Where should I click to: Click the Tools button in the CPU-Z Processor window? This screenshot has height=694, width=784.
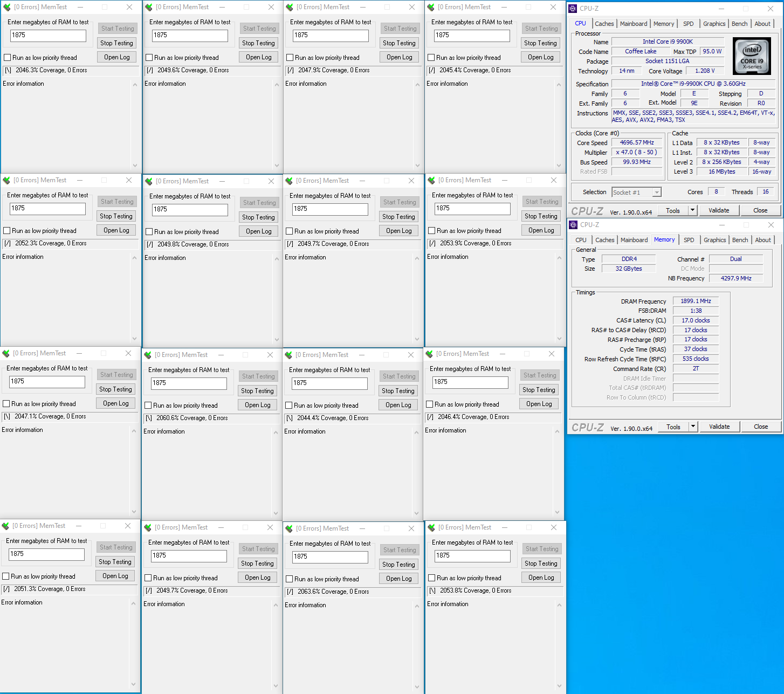click(673, 210)
